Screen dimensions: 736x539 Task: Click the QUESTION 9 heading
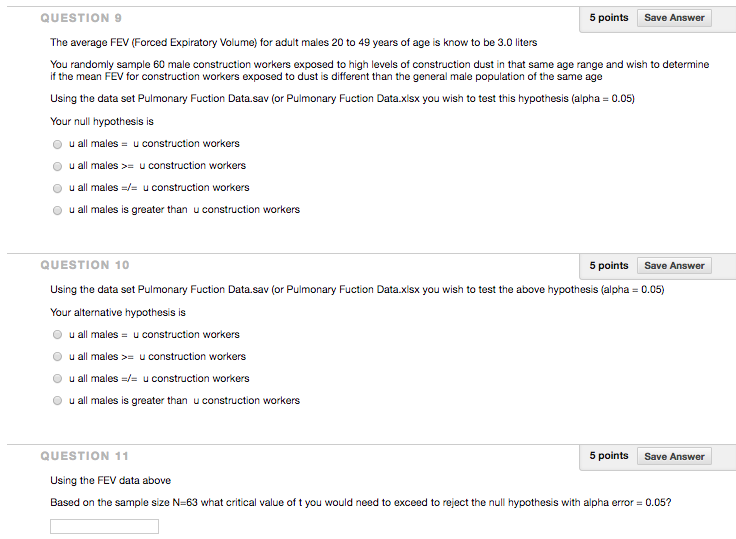point(81,18)
